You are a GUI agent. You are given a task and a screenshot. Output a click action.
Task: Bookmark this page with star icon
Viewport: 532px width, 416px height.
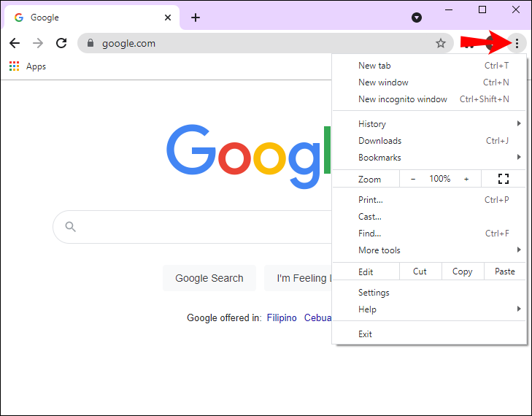click(440, 43)
